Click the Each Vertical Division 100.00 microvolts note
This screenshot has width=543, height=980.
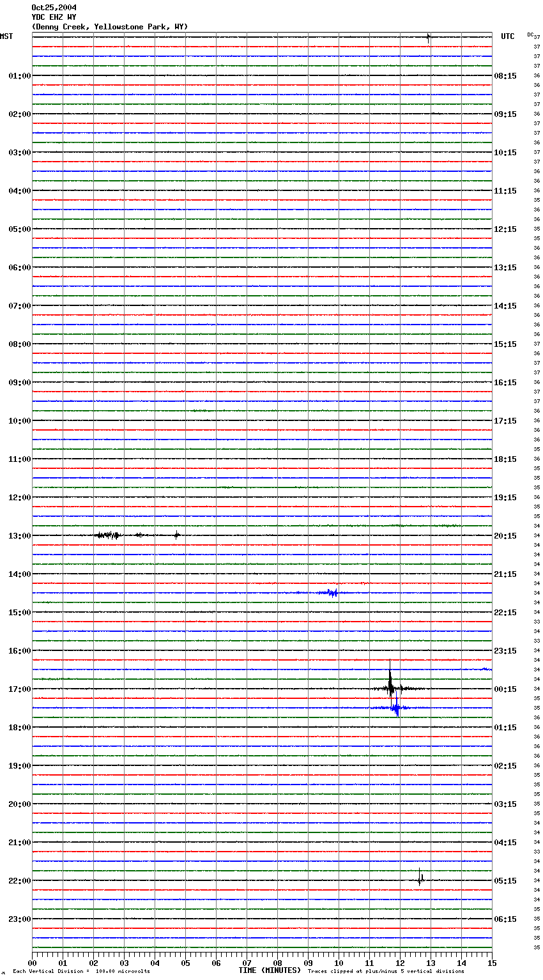[81, 972]
